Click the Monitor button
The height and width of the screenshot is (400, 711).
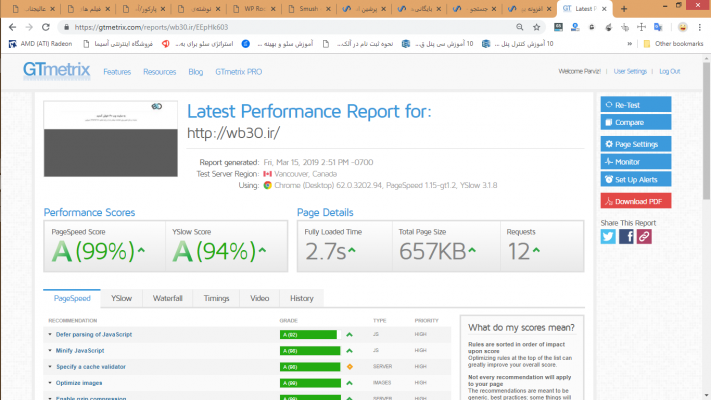(x=636, y=161)
